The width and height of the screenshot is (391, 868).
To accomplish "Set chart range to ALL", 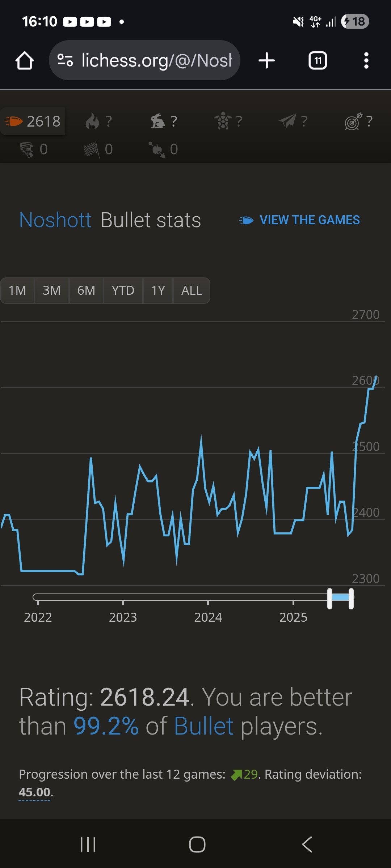I will (192, 290).
